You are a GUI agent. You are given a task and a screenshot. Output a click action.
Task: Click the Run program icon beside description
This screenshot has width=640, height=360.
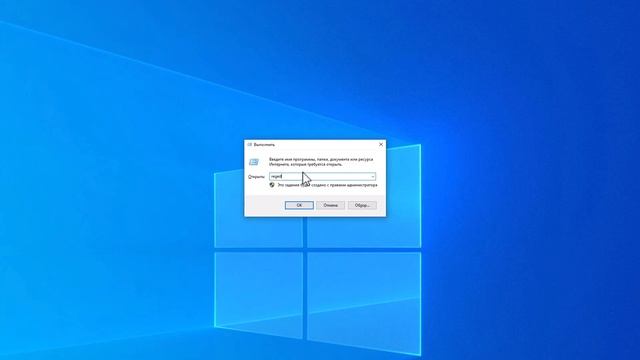pos(254,162)
